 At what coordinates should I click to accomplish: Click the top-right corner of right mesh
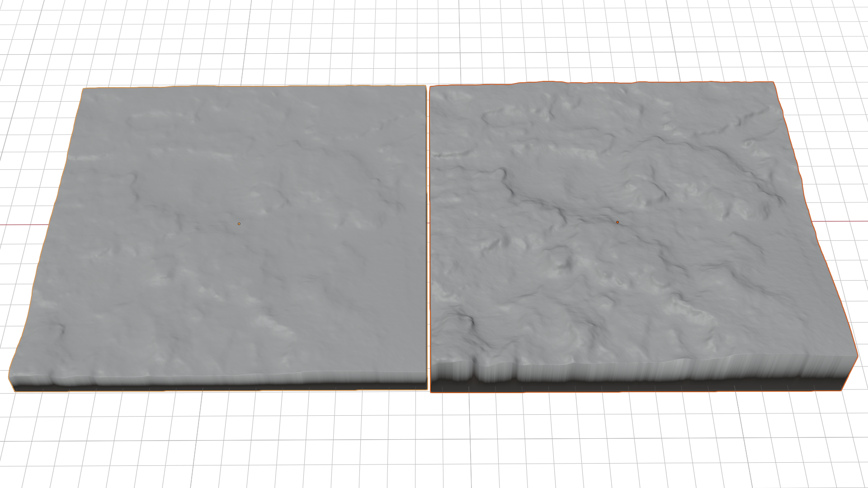click(x=773, y=83)
